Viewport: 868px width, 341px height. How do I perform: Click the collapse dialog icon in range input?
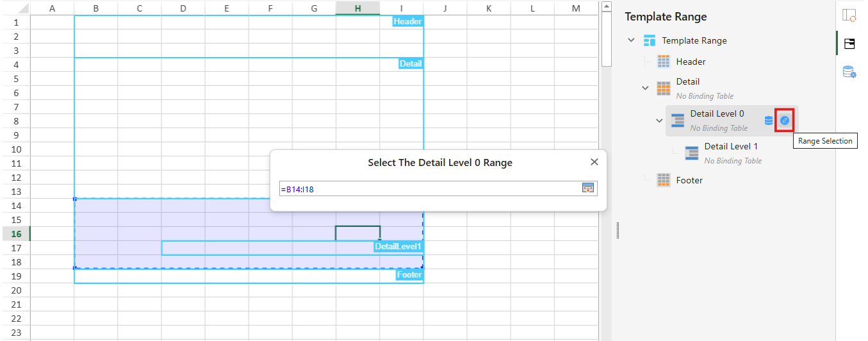click(587, 188)
